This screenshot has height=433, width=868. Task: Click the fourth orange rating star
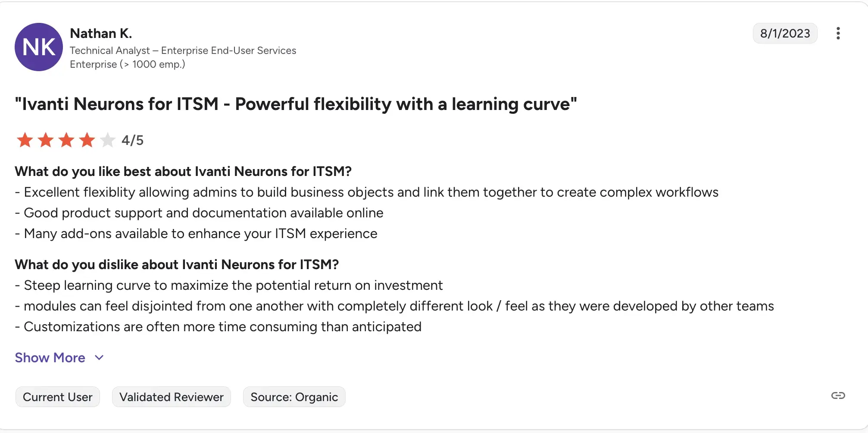87,140
